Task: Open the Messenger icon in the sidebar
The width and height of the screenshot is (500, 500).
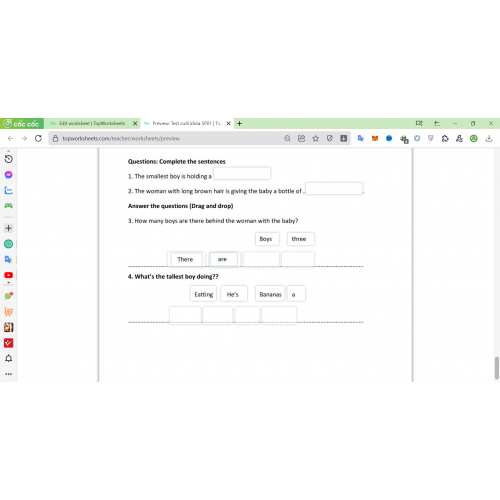Action: [9, 175]
